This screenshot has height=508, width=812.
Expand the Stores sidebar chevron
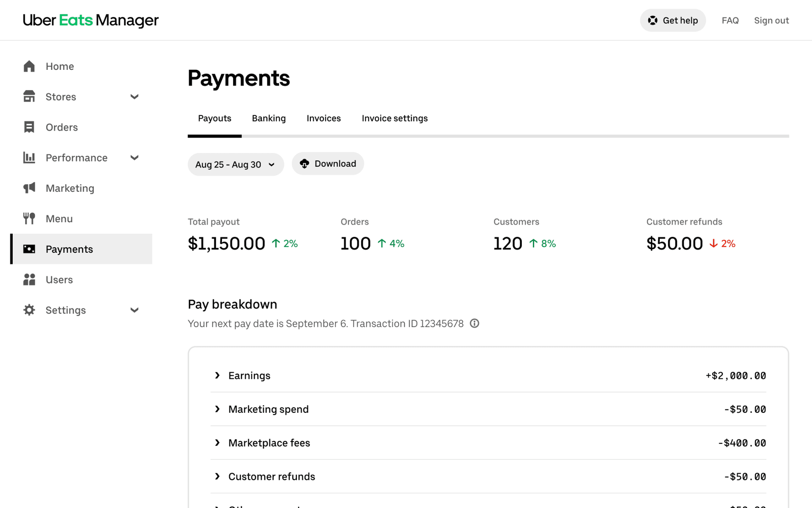click(x=134, y=97)
